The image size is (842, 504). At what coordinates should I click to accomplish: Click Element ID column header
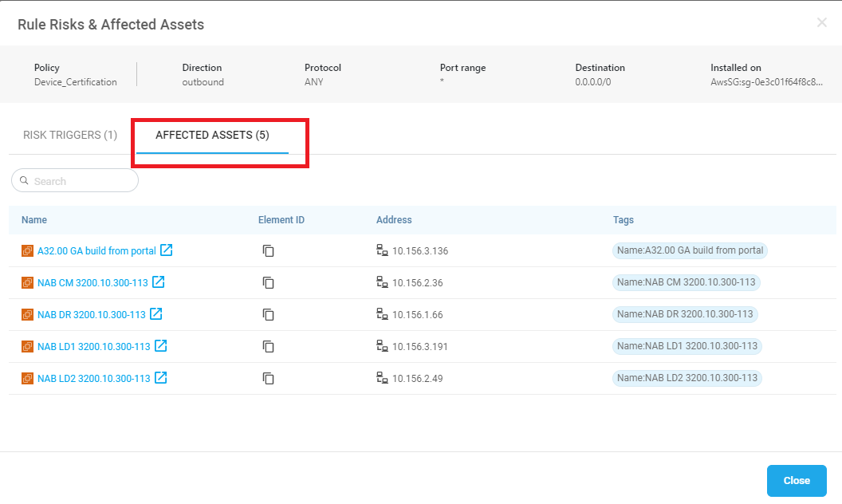coord(281,220)
